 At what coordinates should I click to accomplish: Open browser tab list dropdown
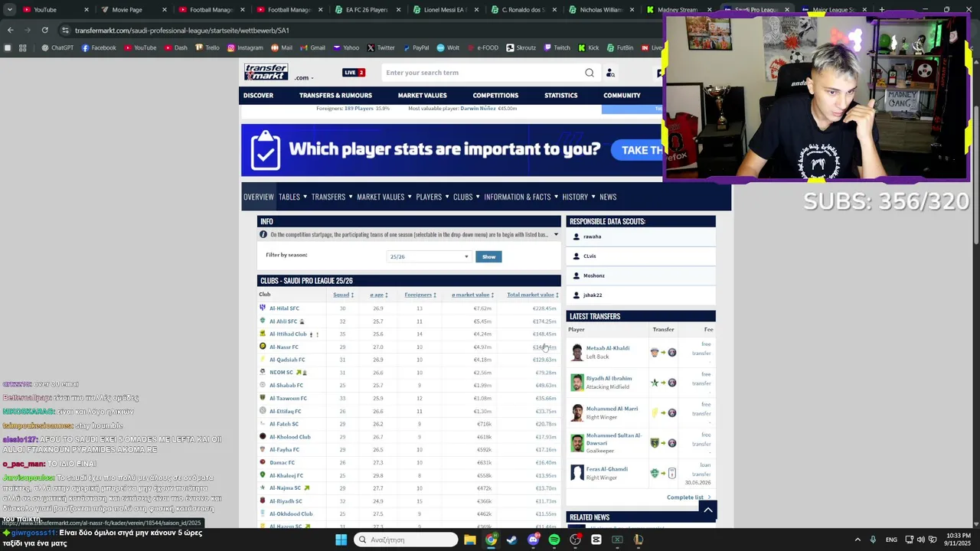[x=9, y=10]
